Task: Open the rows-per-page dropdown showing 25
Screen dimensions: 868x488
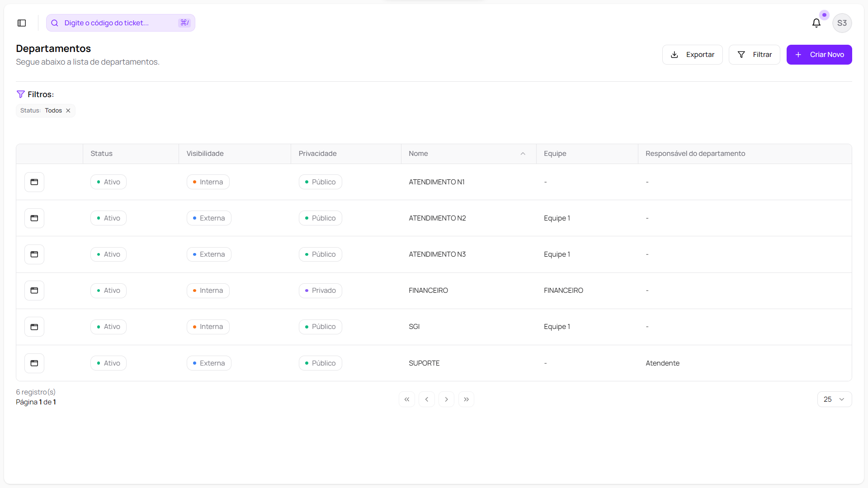Action: click(x=834, y=399)
